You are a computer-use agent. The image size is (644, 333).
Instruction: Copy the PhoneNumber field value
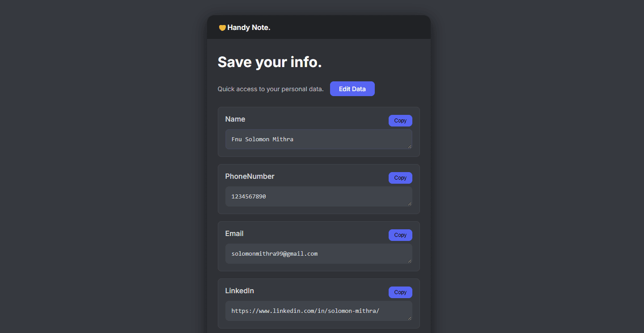coord(400,178)
